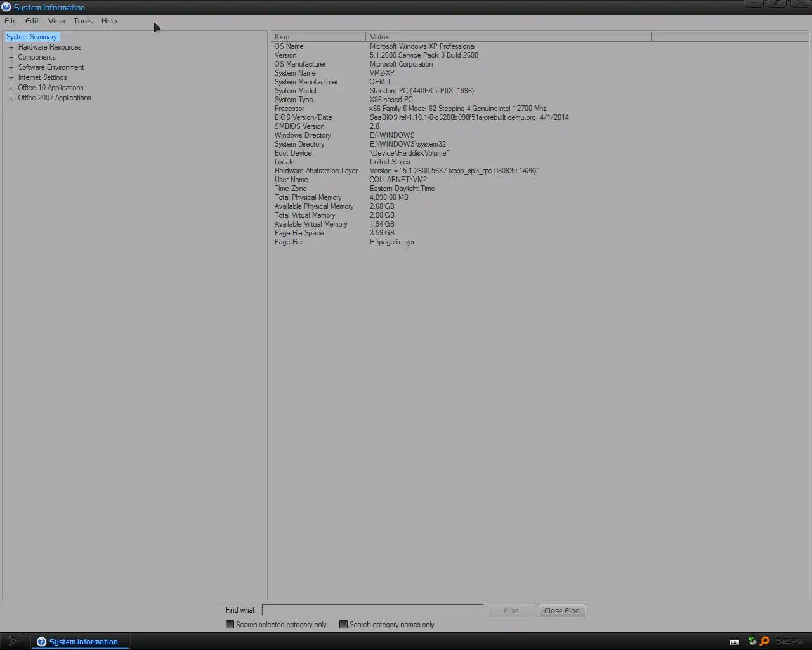Screen dimensions: 812x650
Task: Click the disabled Find button
Action: coord(511,611)
